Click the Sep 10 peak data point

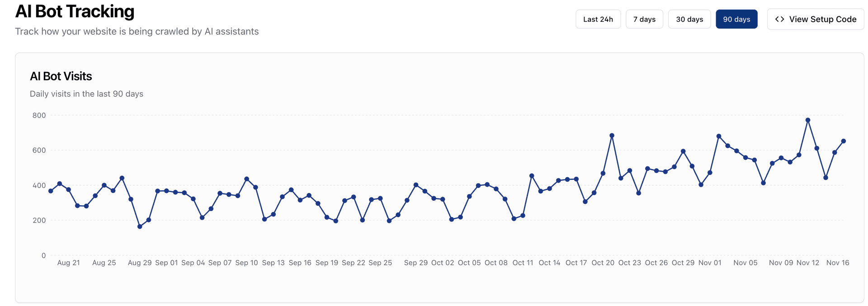[x=246, y=179]
